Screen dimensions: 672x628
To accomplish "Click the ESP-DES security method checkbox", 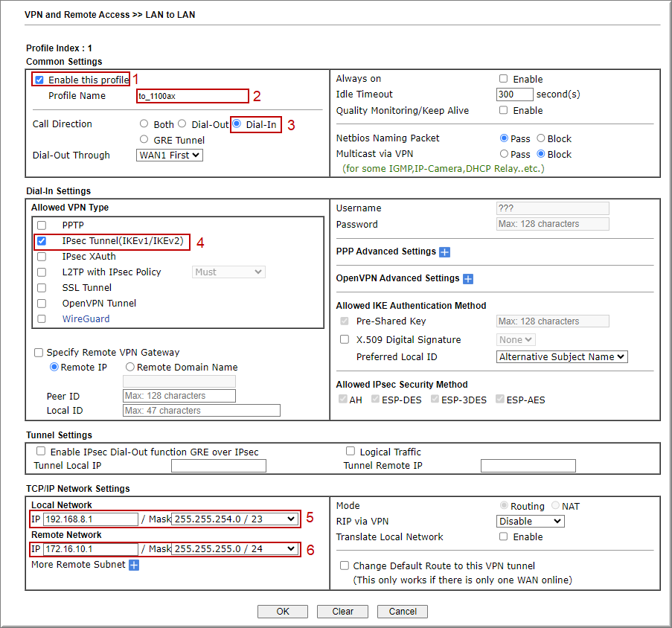I will (x=375, y=400).
